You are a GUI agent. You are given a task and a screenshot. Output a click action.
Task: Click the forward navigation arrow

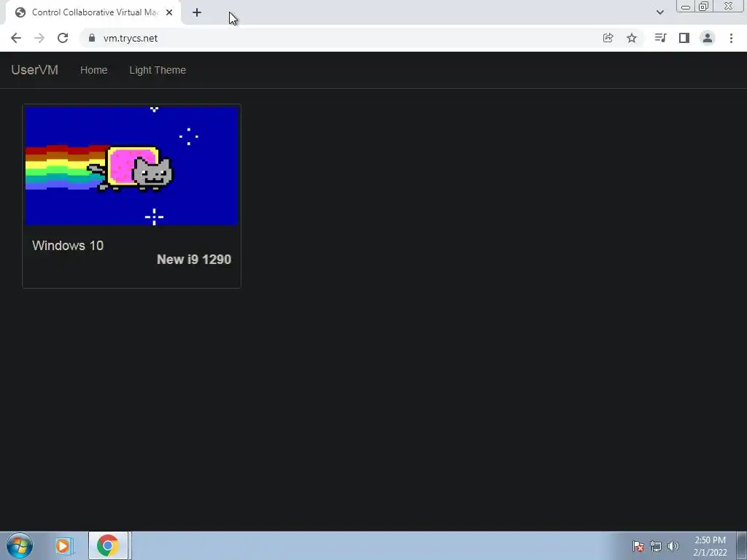coord(39,38)
